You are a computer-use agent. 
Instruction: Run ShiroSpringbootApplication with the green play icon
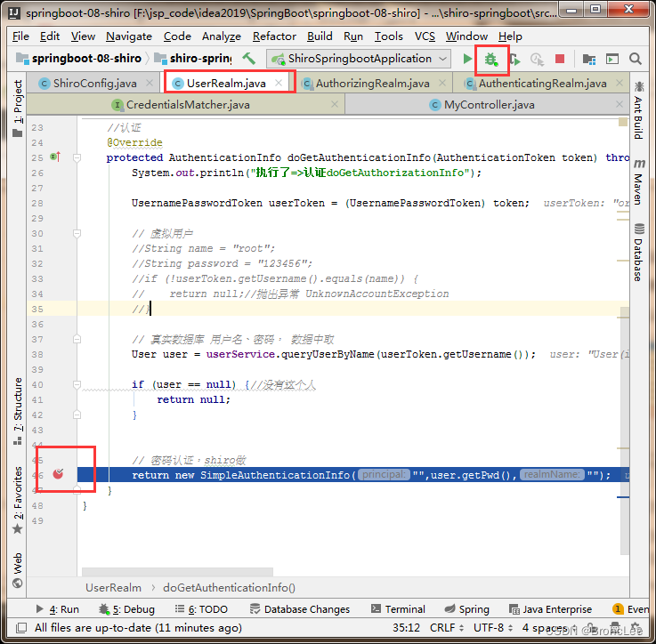point(467,59)
